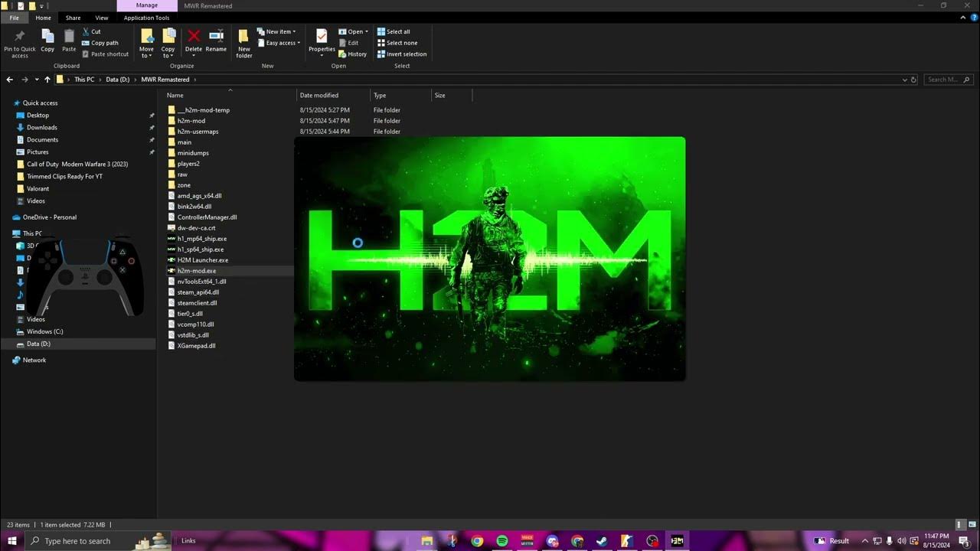Select h1_mp64_ship.exe in the file list

202,239
